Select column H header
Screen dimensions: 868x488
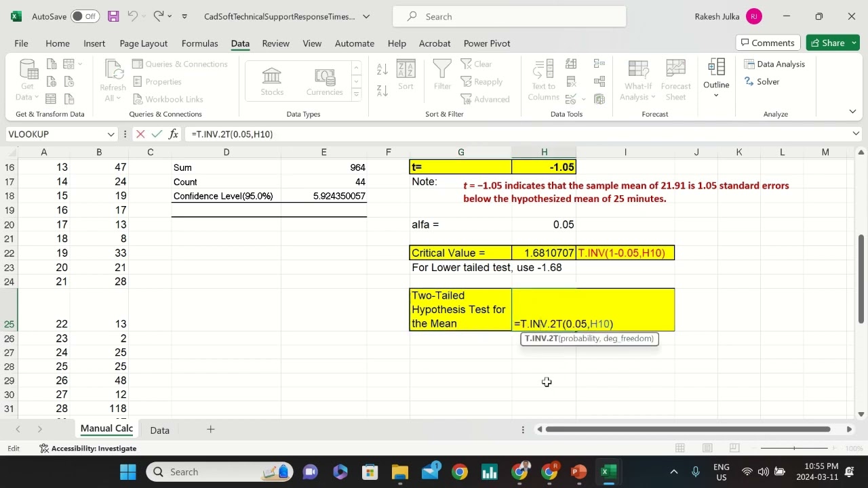pos(544,152)
